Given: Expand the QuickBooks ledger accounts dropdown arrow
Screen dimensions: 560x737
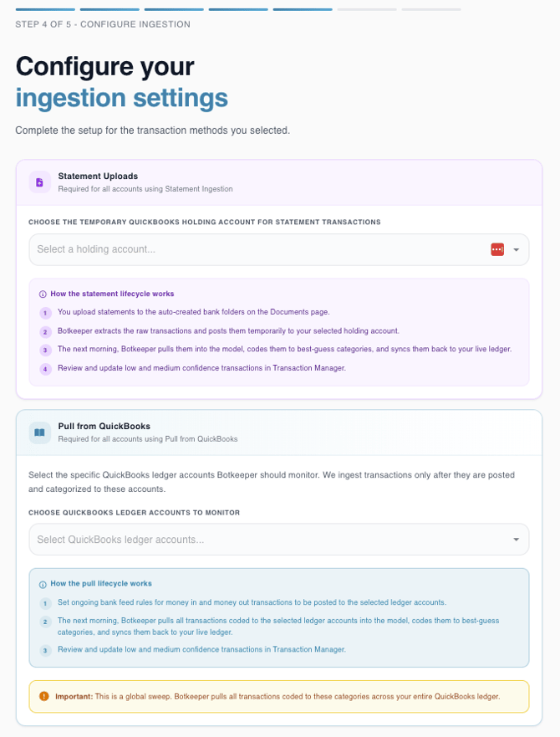Looking at the screenshot, I should (517, 540).
